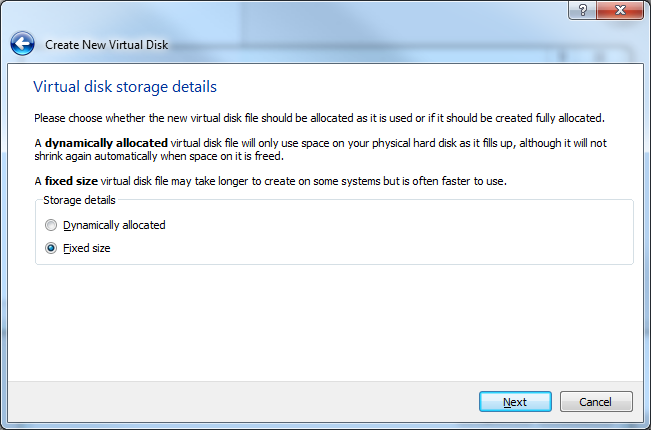Click the "Fixed size" option label text

[x=87, y=248]
